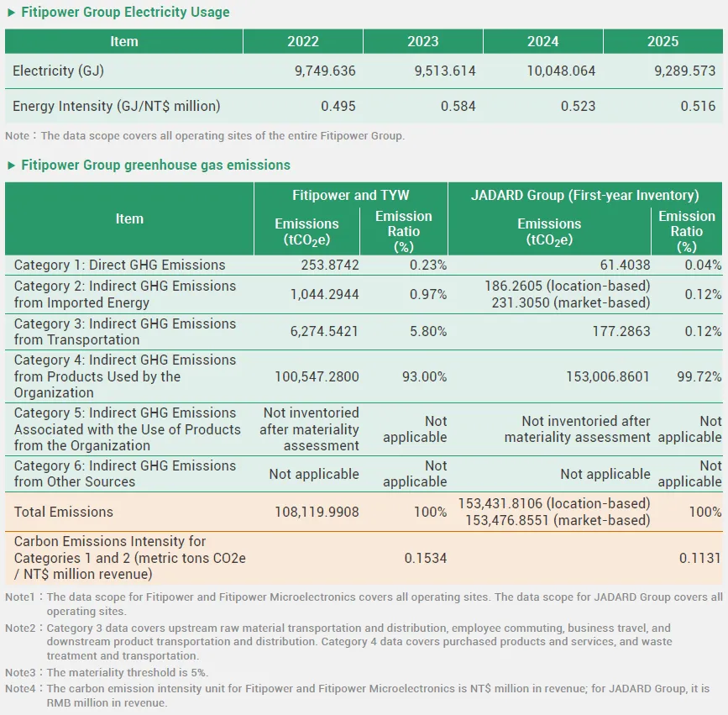
Task: Click 'Category 1: Direct GHG Emissions' row label
Action: click(x=119, y=265)
